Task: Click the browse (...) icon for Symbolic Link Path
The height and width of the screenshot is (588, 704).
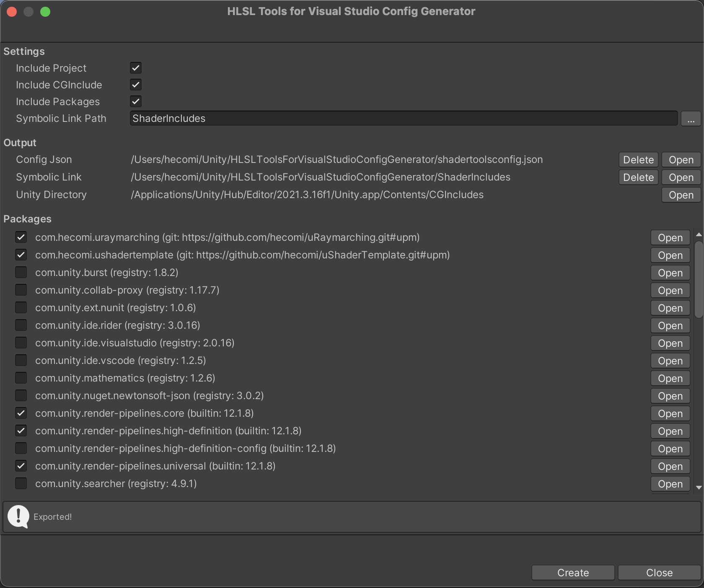Action: (691, 119)
